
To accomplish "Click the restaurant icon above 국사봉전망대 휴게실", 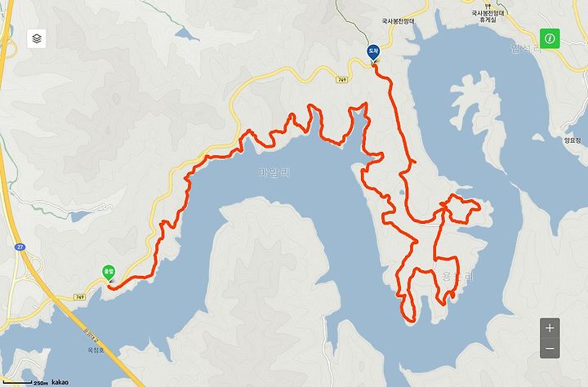I will [488, 6].
